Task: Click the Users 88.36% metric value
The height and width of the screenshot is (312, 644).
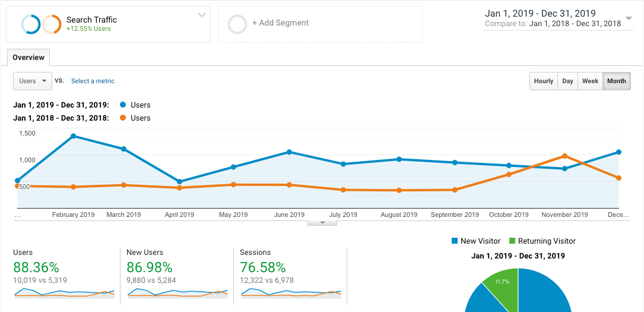Action: click(x=36, y=267)
